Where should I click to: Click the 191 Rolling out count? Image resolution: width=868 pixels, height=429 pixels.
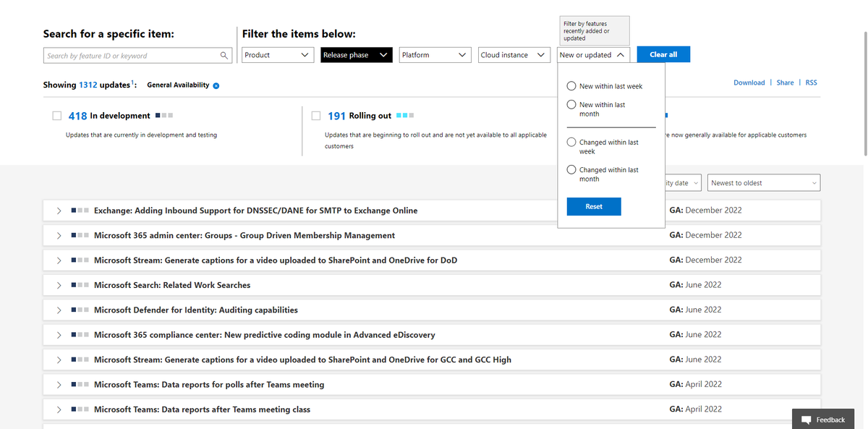click(336, 116)
